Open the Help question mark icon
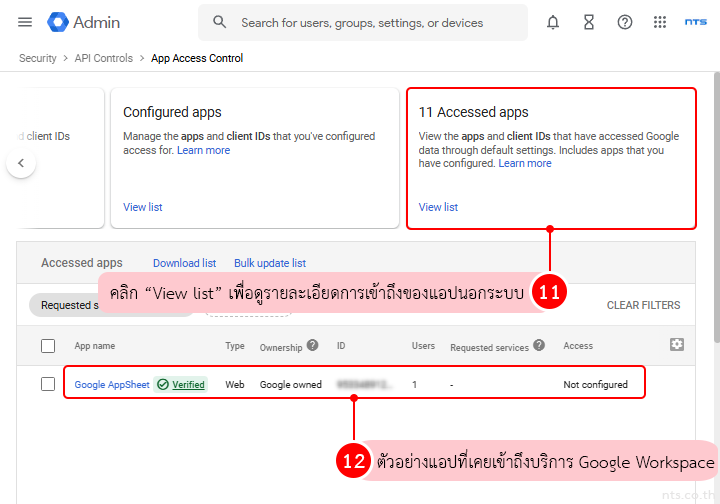Viewport: 720px width, 504px height. 625,22
